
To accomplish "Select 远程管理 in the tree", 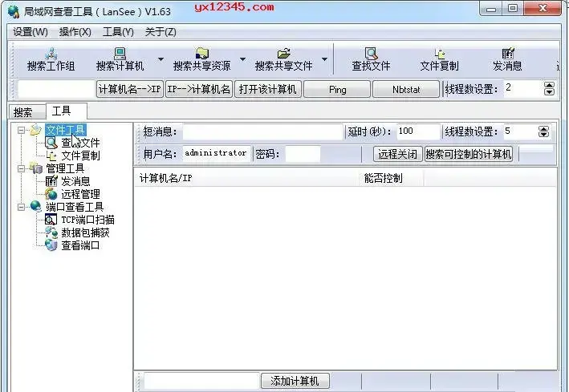I will click(x=80, y=194).
